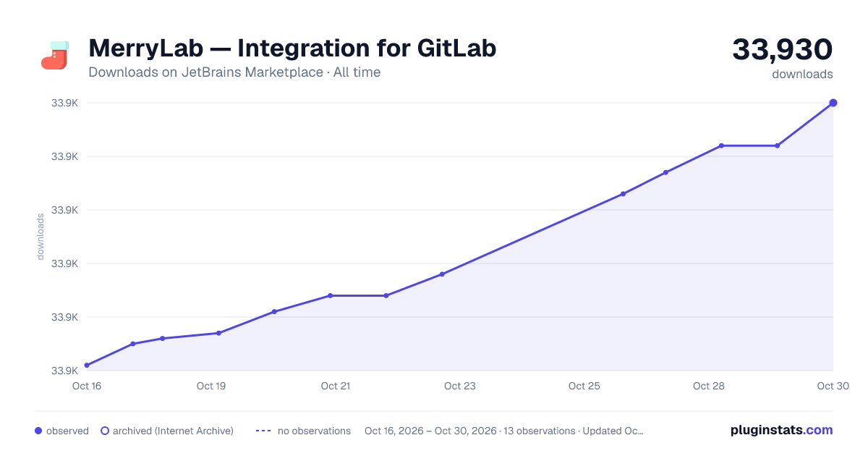The image size is (868, 456).
Task: Open the pluginstats.com link
Action: [x=782, y=430]
